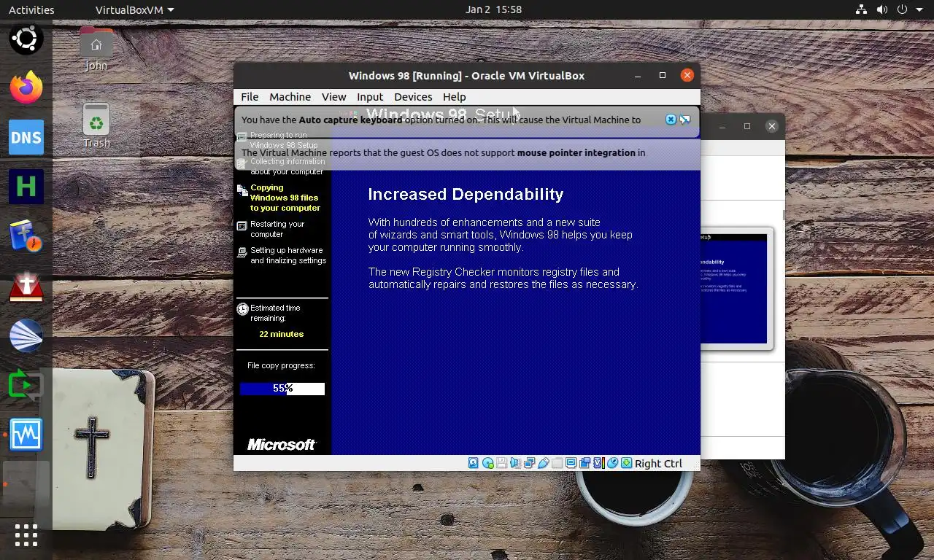The height and width of the screenshot is (560, 934).
Task: Click the power icon in the top bar
Action: point(902,9)
